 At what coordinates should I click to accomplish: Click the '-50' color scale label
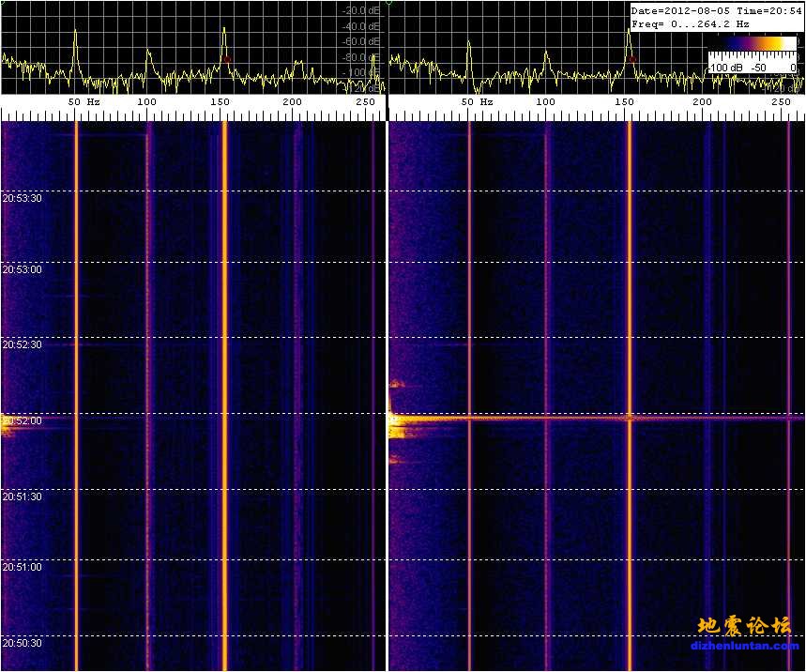pos(759,68)
